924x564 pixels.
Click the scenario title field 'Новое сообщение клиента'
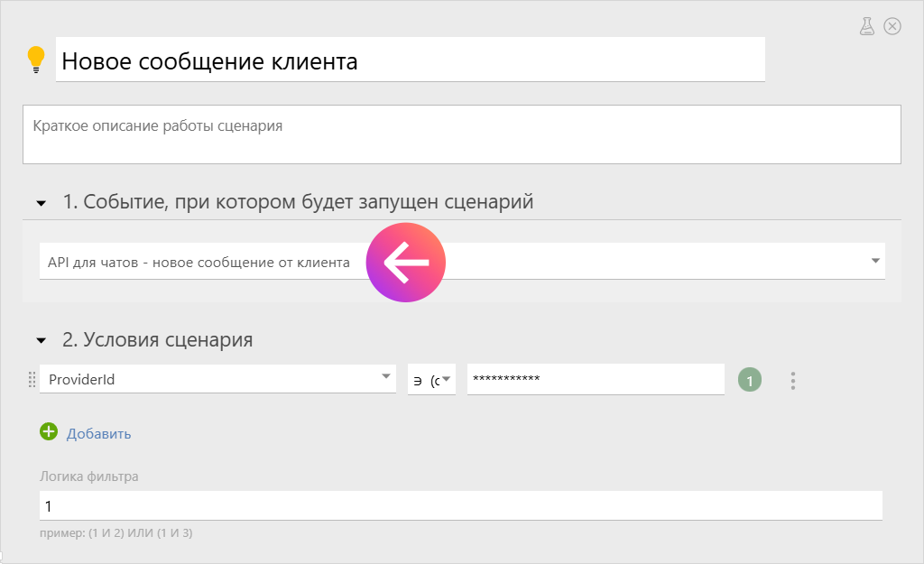410,60
